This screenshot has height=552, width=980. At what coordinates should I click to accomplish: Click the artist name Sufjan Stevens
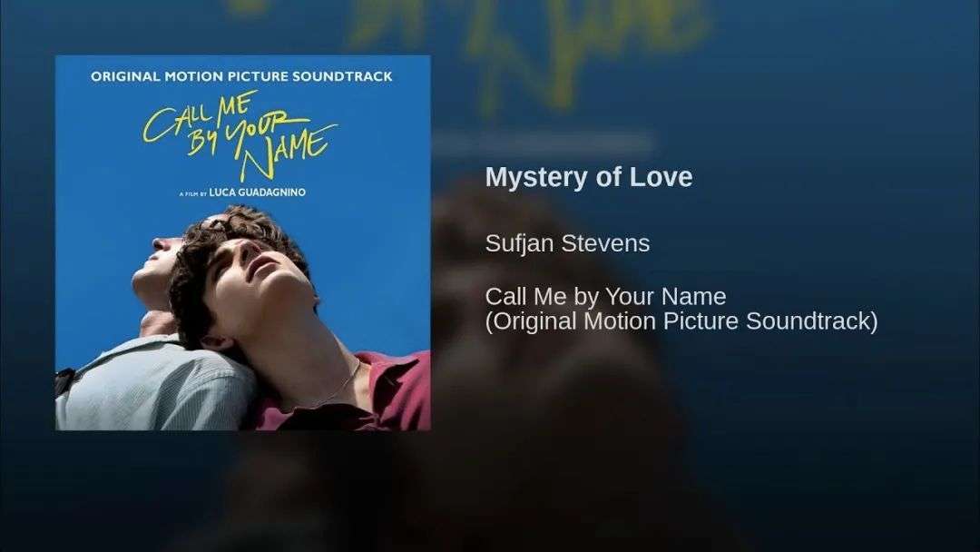(567, 243)
